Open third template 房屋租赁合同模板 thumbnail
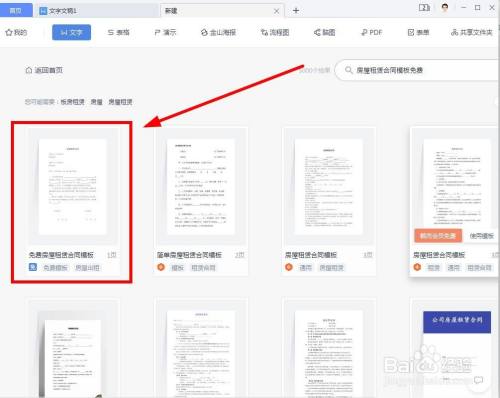The image size is (500, 398). (x=329, y=186)
